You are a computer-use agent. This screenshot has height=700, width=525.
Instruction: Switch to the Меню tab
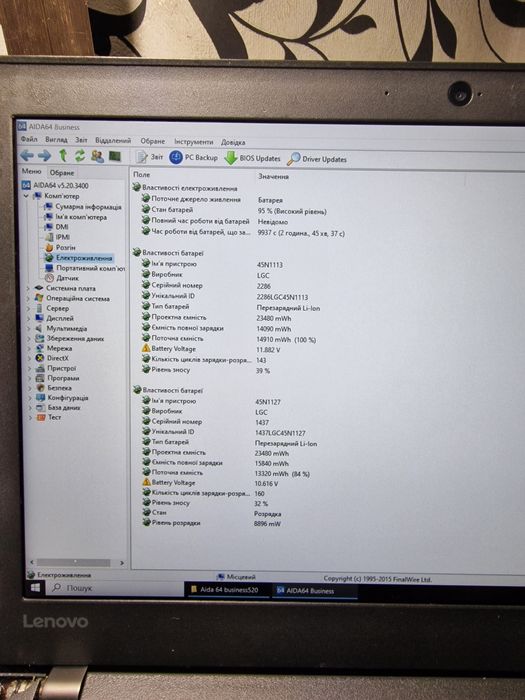coord(31,171)
